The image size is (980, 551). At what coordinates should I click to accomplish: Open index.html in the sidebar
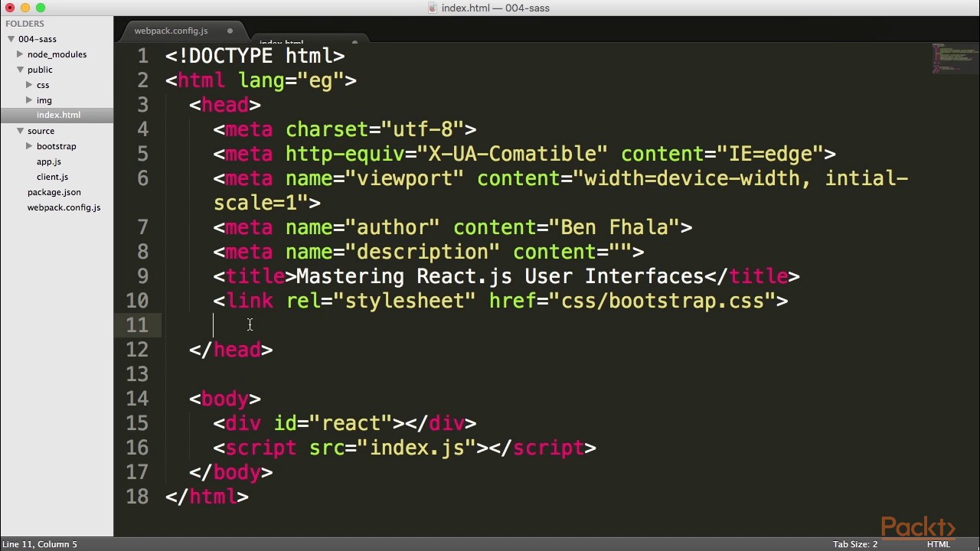click(58, 115)
